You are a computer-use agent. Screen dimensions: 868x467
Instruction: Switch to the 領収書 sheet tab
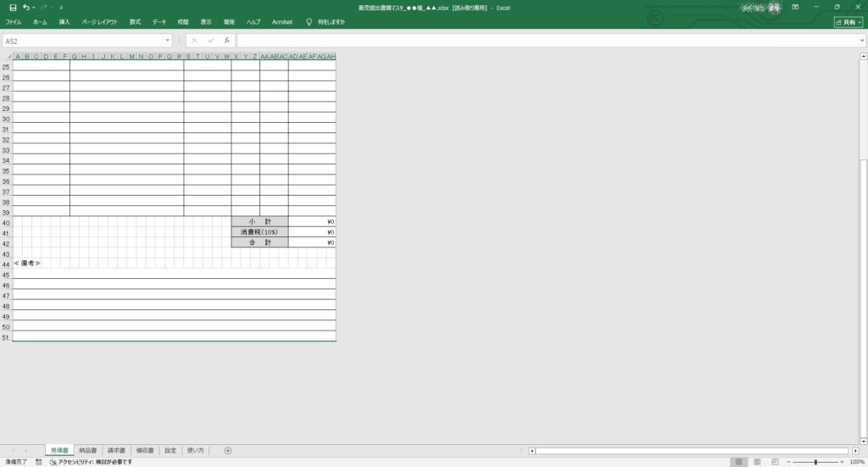pyautogui.click(x=145, y=450)
